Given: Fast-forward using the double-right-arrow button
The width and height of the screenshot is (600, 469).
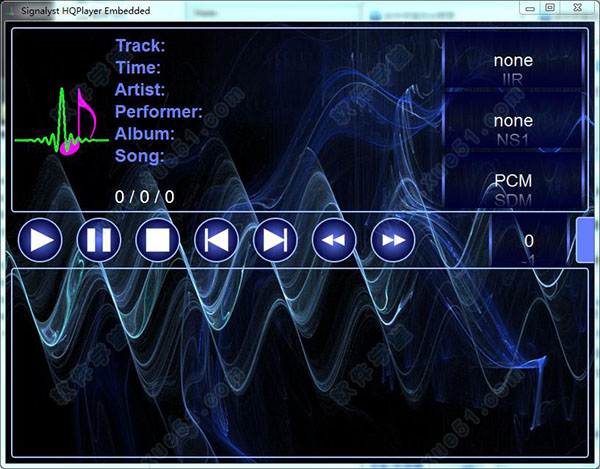Looking at the screenshot, I should point(393,240).
